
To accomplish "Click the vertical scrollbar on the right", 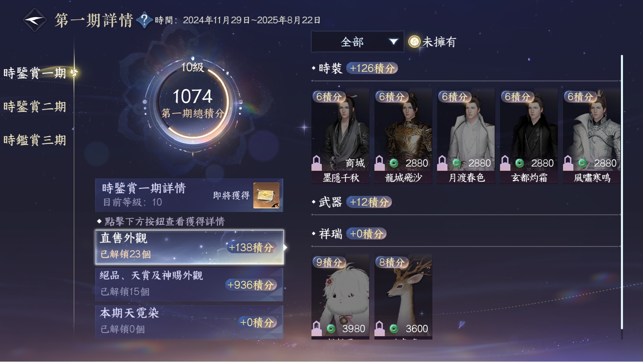I will pos(622,193).
